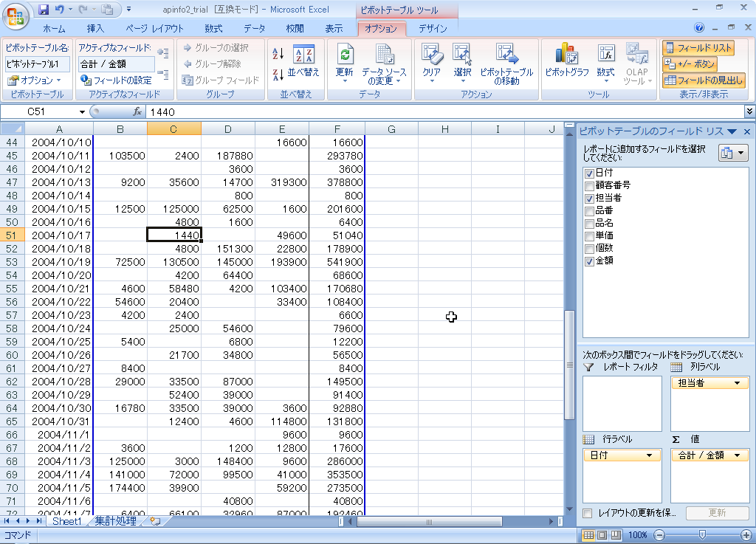Check the 顧客番号 field checkbox

589,185
